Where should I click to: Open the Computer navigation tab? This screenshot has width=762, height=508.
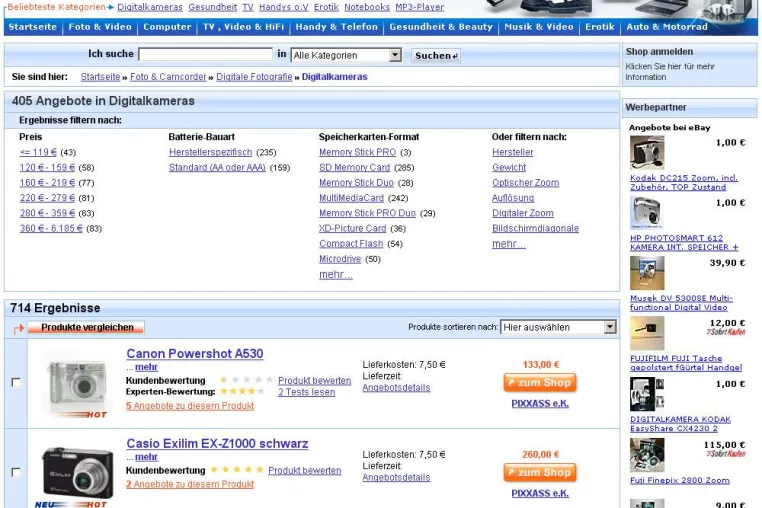pyautogui.click(x=167, y=27)
